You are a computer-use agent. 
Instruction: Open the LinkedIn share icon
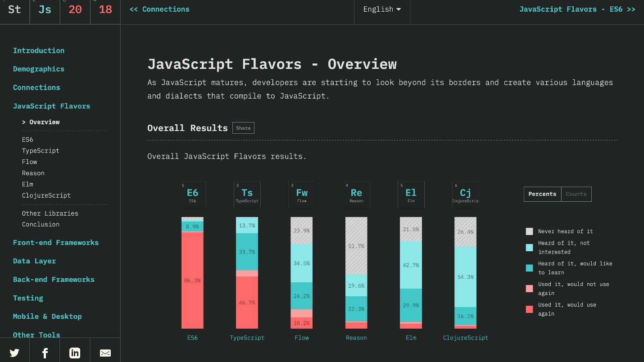click(x=75, y=353)
